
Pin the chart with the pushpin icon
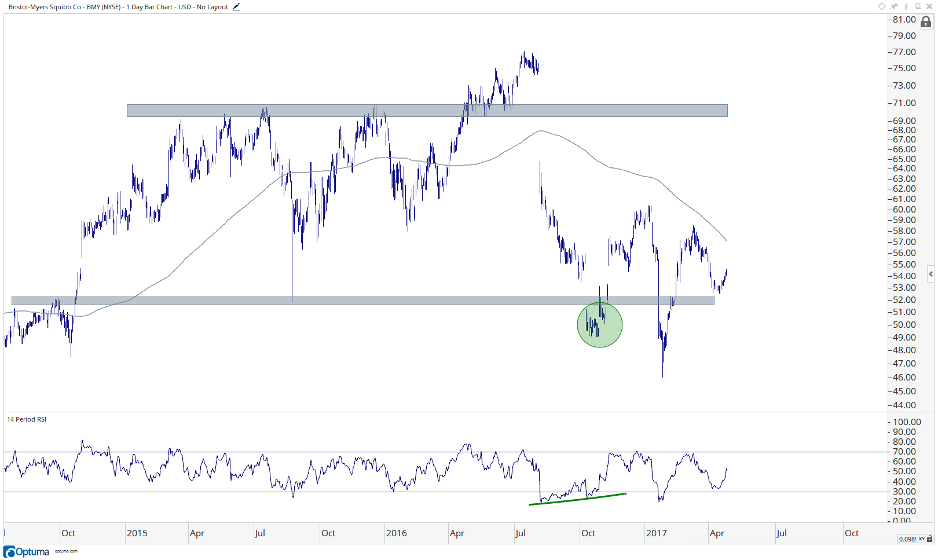(894, 6)
